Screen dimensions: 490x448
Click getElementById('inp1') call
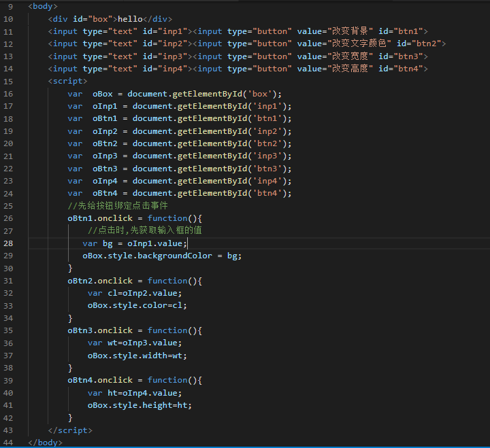pyautogui.click(x=232, y=107)
